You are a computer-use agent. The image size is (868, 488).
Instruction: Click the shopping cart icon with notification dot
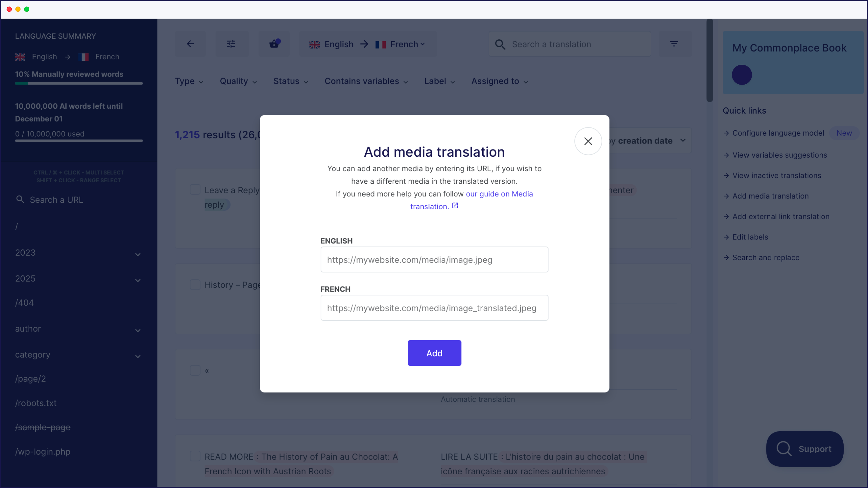tap(274, 43)
